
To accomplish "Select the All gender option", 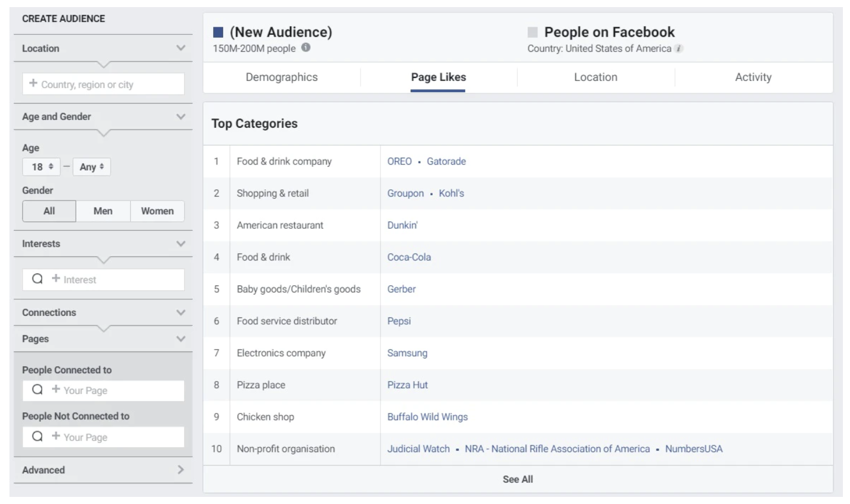I will pyautogui.click(x=49, y=211).
